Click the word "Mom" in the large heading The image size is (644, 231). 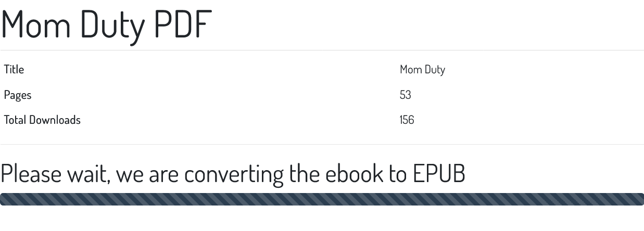(36, 24)
